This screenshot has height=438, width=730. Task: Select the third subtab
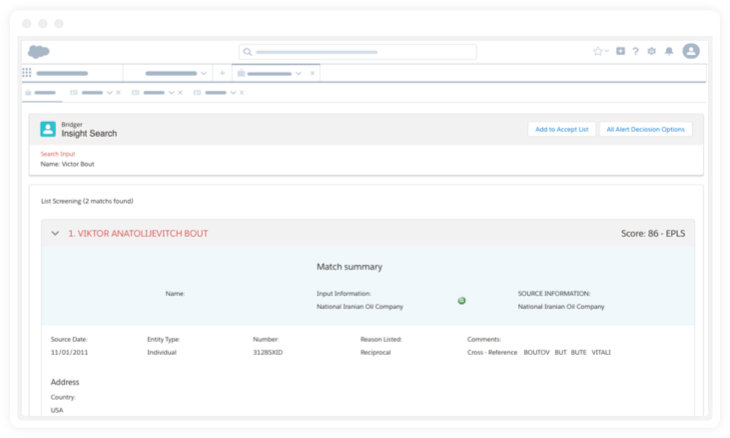coord(149,93)
